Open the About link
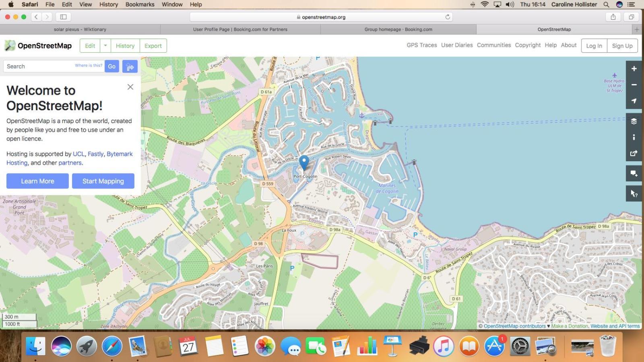 point(569,45)
